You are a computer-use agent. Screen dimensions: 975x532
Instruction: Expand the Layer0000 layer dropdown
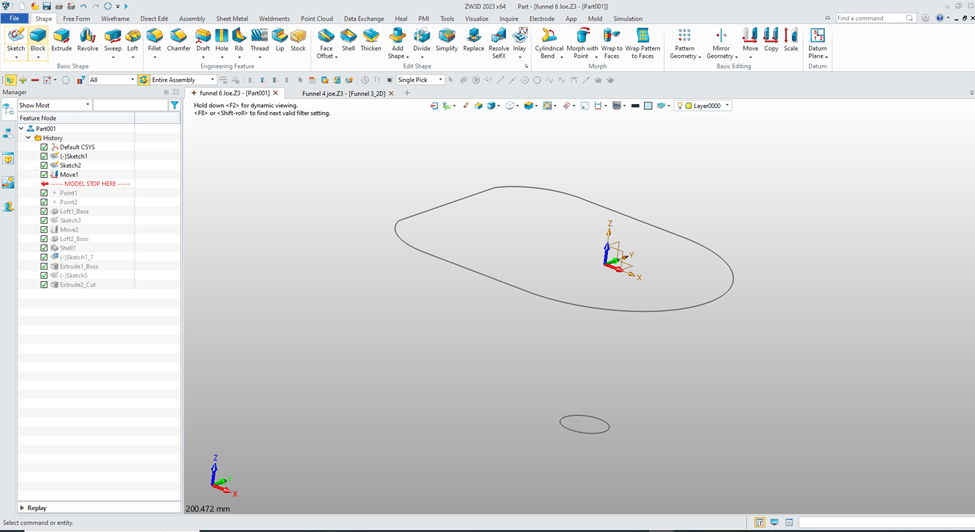(x=710, y=105)
